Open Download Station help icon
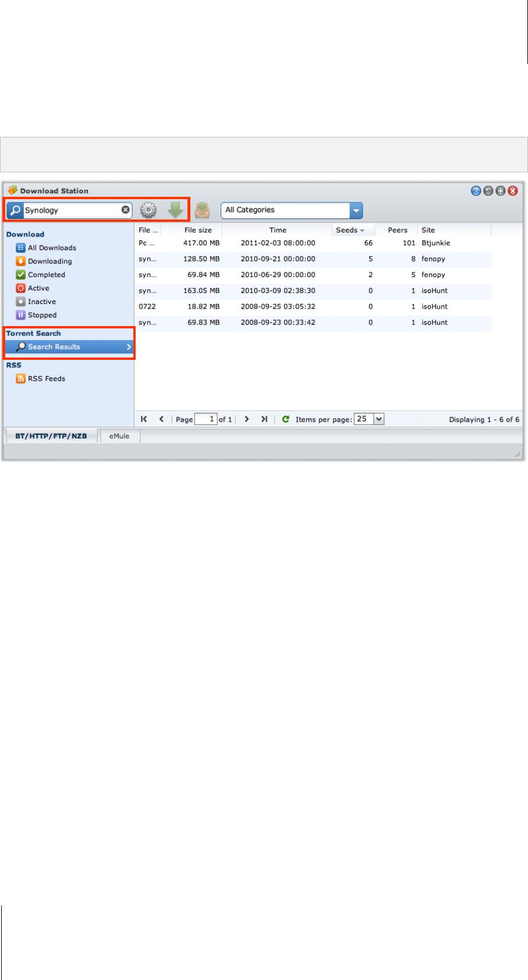The height and width of the screenshot is (980, 528). point(476,190)
